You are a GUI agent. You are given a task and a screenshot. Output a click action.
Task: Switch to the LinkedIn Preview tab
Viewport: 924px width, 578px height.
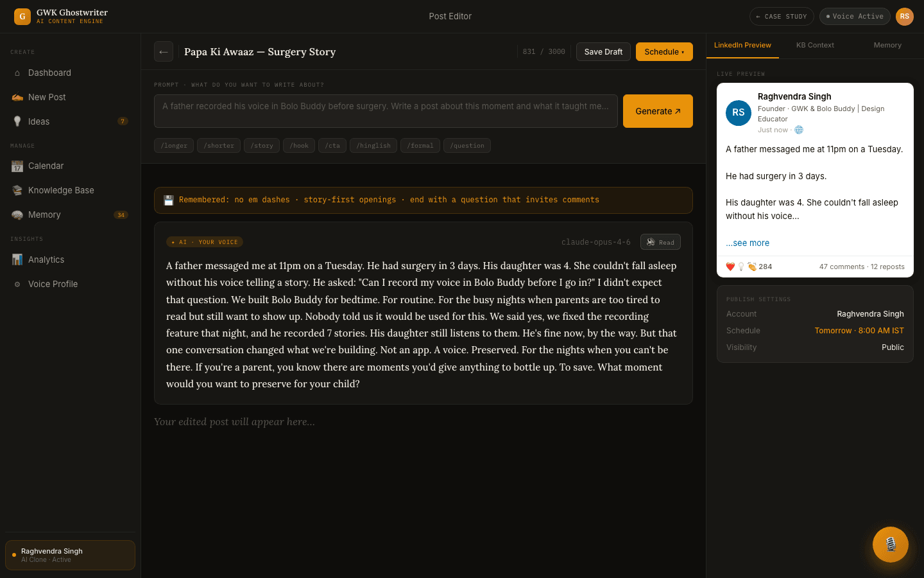click(x=742, y=46)
